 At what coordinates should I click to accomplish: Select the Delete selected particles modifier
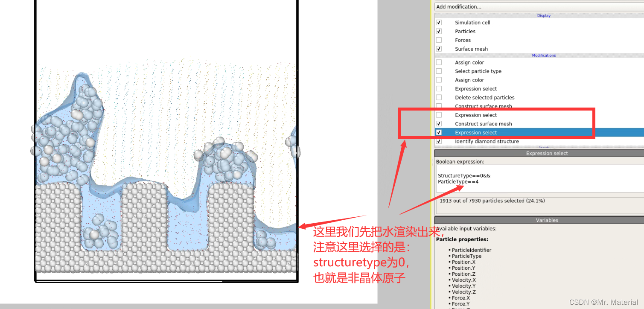click(484, 98)
